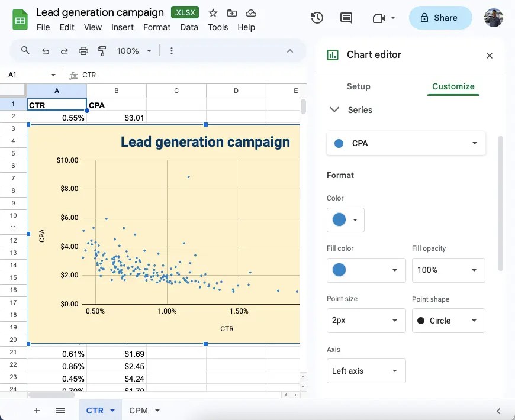Image resolution: width=515 pixels, height=420 pixels.
Task: Open the all sheets list icon
Action: coord(60,410)
